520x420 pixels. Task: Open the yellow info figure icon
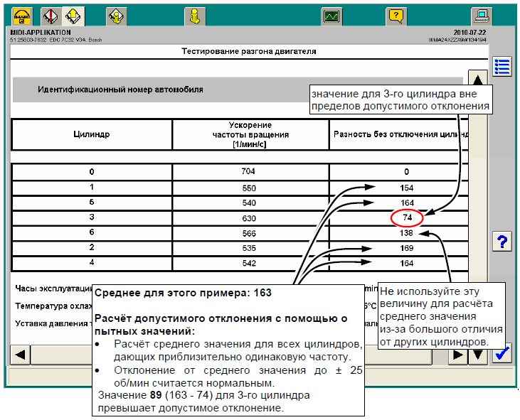[195, 16]
